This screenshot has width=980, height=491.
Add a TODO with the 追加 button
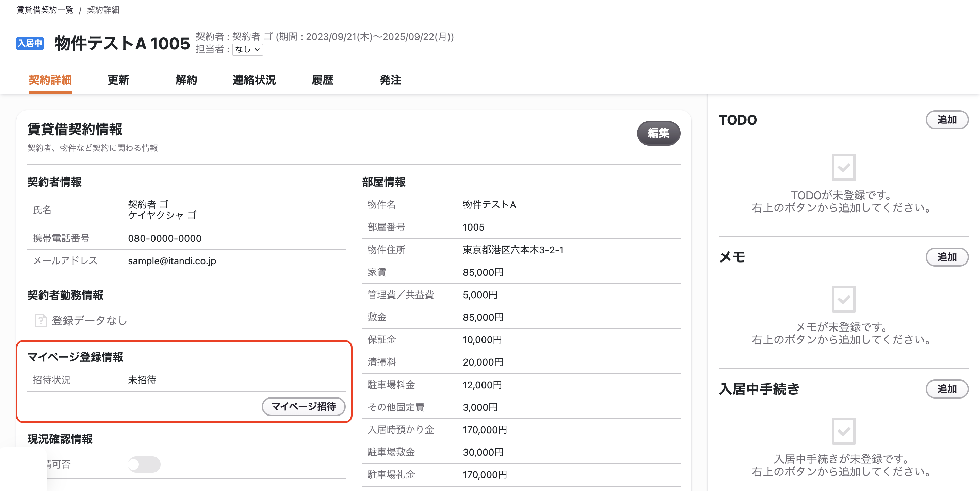(947, 120)
